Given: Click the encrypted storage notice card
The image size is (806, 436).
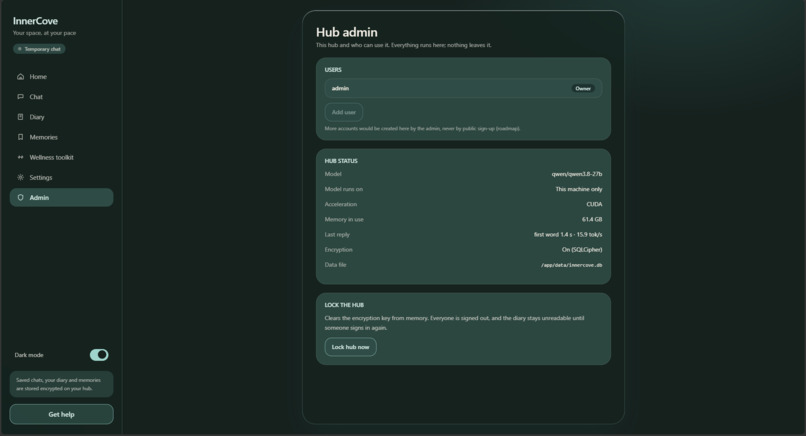Looking at the screenshot, I should point(61,384).
